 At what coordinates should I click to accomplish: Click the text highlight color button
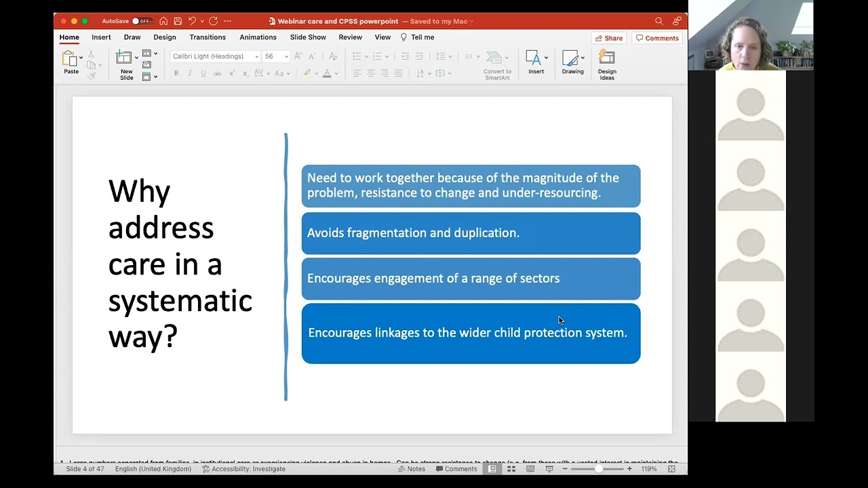click(307, 73)
